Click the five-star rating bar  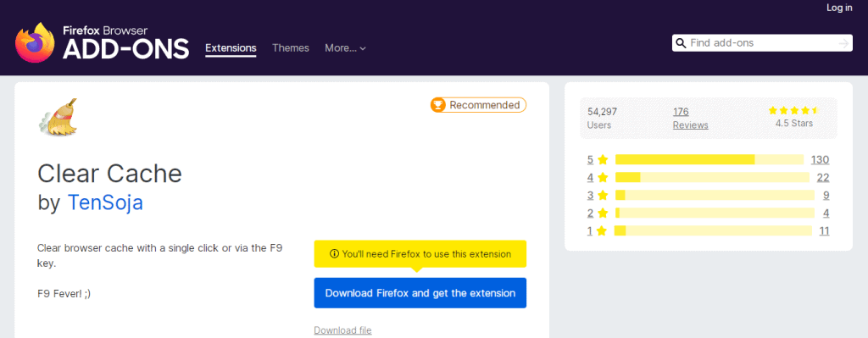point(709,160)
